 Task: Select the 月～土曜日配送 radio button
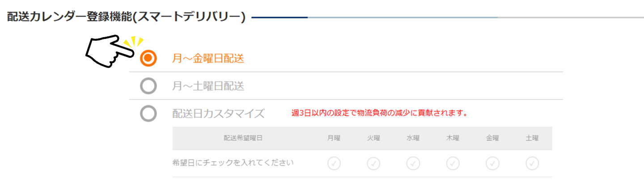tap(148, 86)
